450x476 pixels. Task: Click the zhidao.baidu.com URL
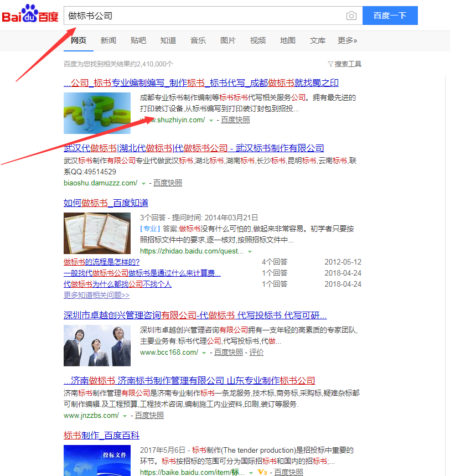point(192,251)
